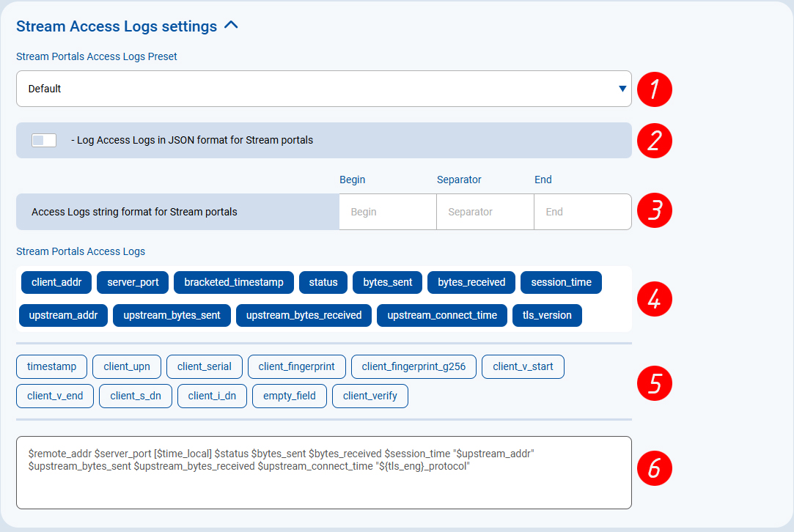The image size is (794, 532).
Task: Click the End input field
Action: [582, 212]
